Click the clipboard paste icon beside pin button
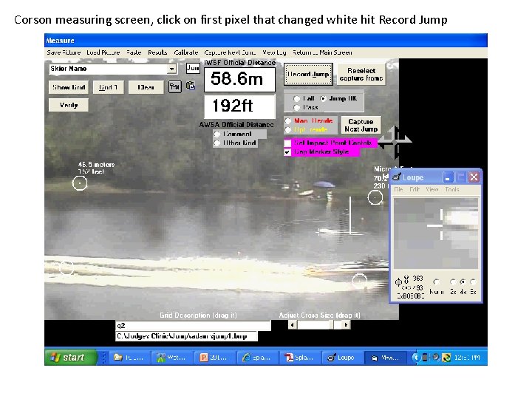 pyautogui.click(x=191, y=86)
